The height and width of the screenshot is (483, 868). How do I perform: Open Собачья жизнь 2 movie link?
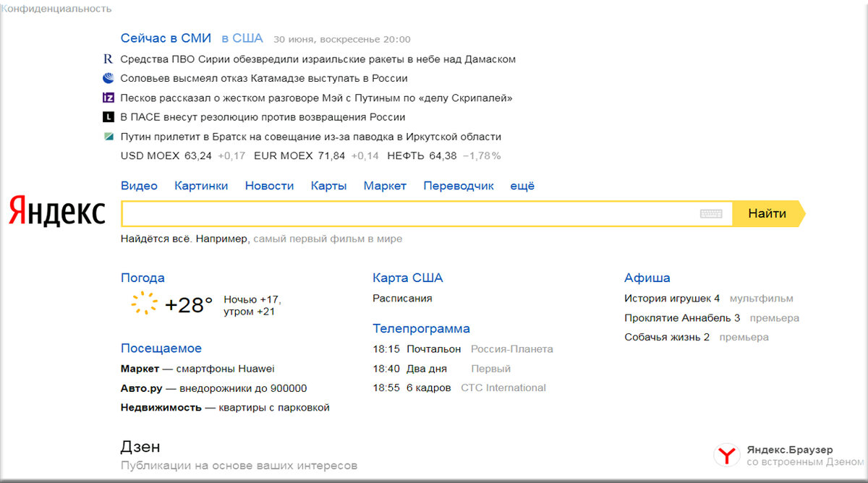click(667, 338)
